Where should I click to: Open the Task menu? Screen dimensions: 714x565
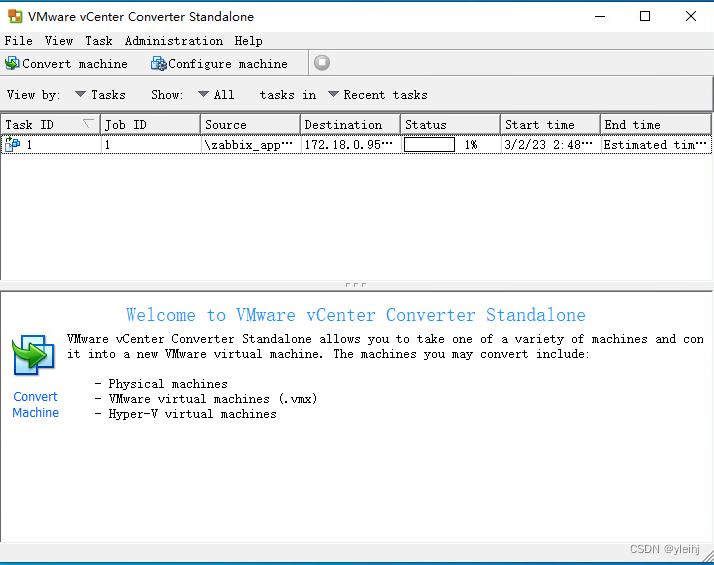click(x=99, y=41)
